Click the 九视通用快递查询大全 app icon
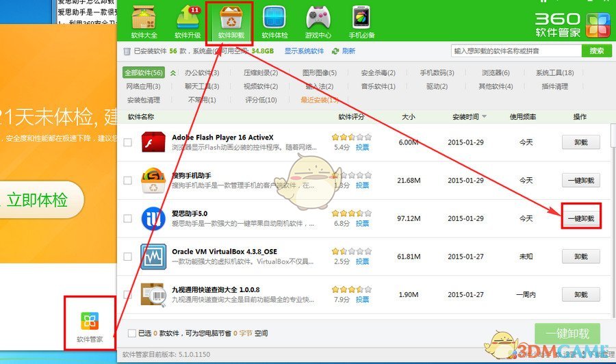Screen dimensions: 616x364 153,294
